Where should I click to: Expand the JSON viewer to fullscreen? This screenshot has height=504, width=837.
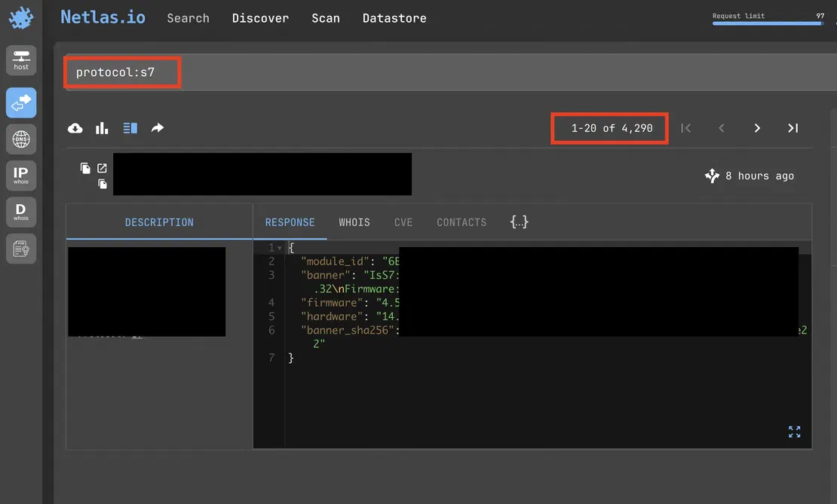(794, 432)
